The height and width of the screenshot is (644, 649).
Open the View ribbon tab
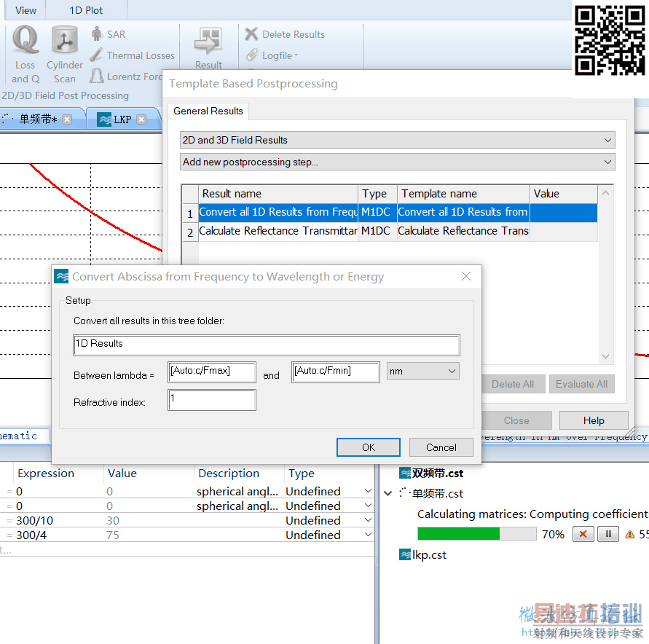point(25,10)
